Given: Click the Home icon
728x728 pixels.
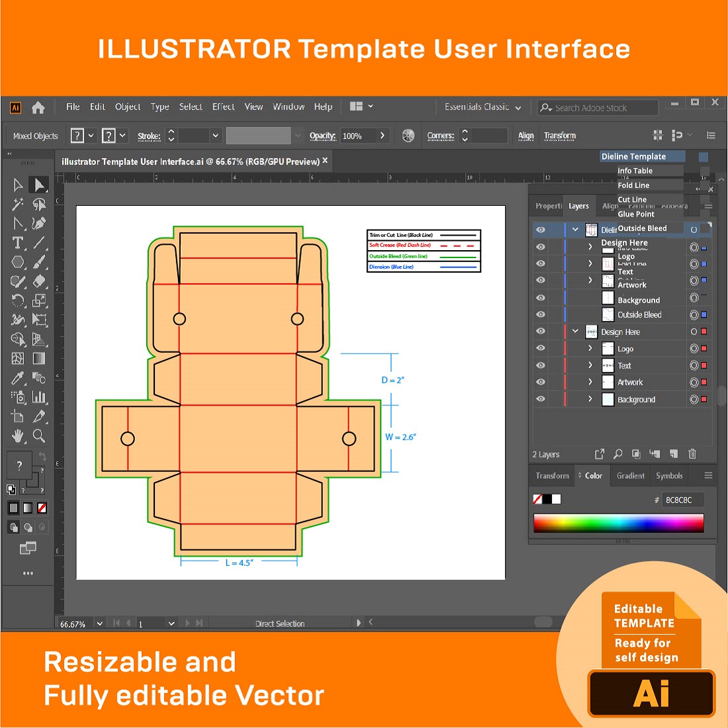Looking at the screenshot, I should (x=38, y=107).
